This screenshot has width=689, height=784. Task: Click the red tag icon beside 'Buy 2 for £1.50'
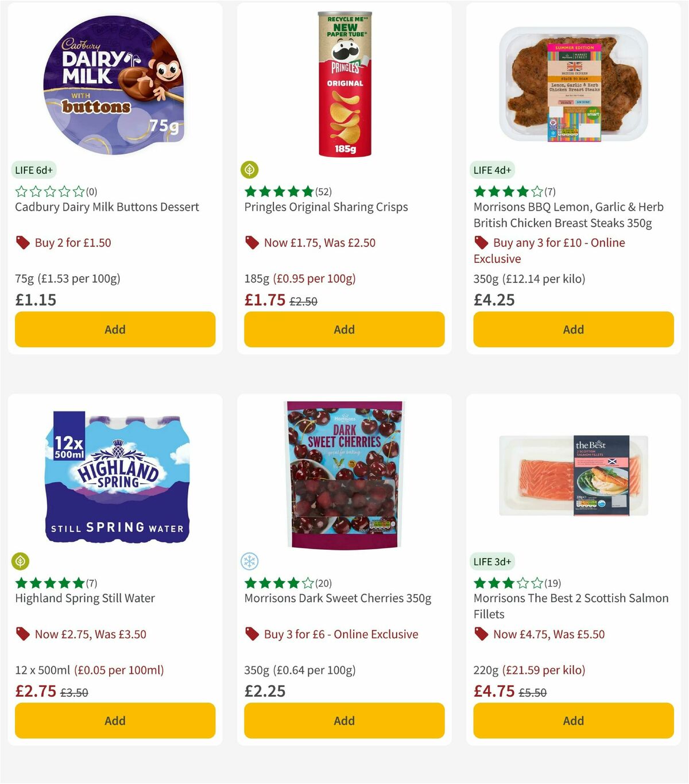point(22,242)
